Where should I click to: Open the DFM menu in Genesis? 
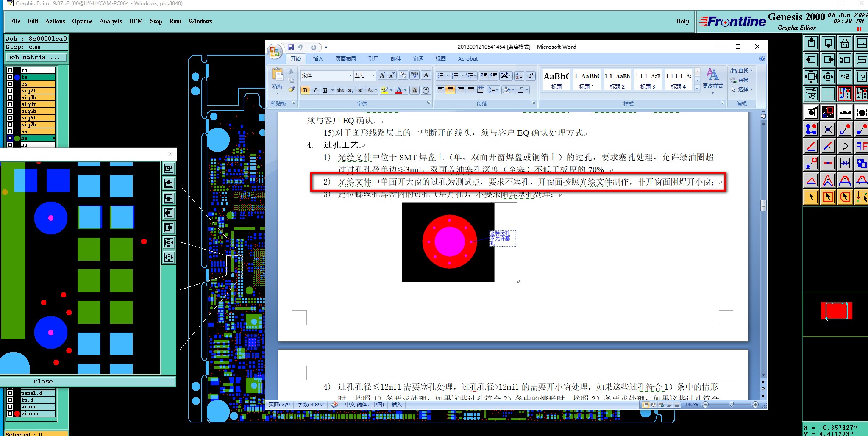click(136, 21)
